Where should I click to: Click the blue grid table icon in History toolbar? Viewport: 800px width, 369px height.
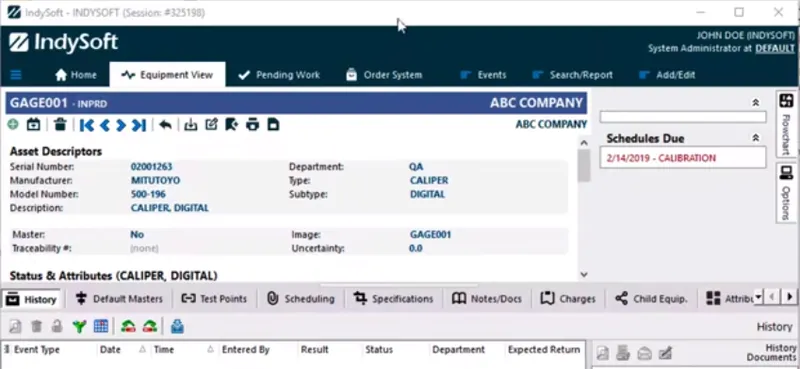pyautogui.click(x=101, y=326)
